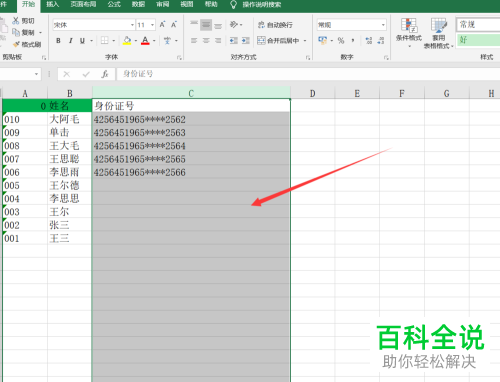Align text to bottom

218,25
